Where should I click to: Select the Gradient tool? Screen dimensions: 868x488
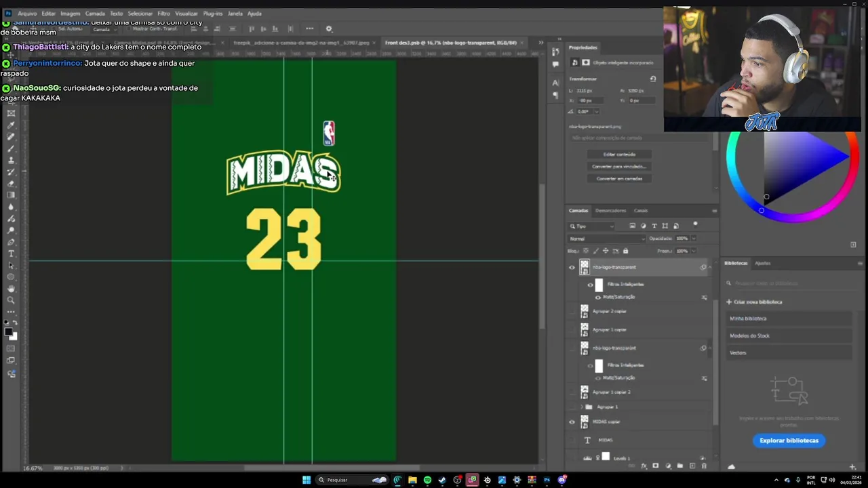11,195
